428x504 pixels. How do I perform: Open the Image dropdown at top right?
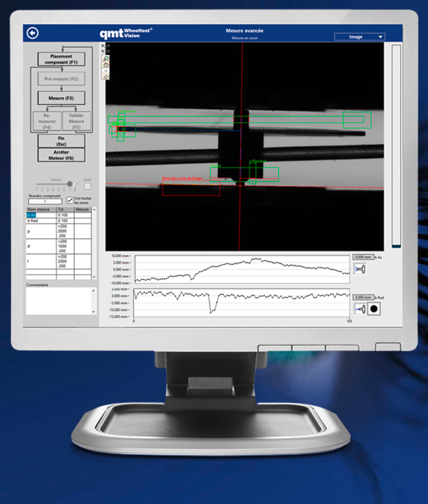360,36
